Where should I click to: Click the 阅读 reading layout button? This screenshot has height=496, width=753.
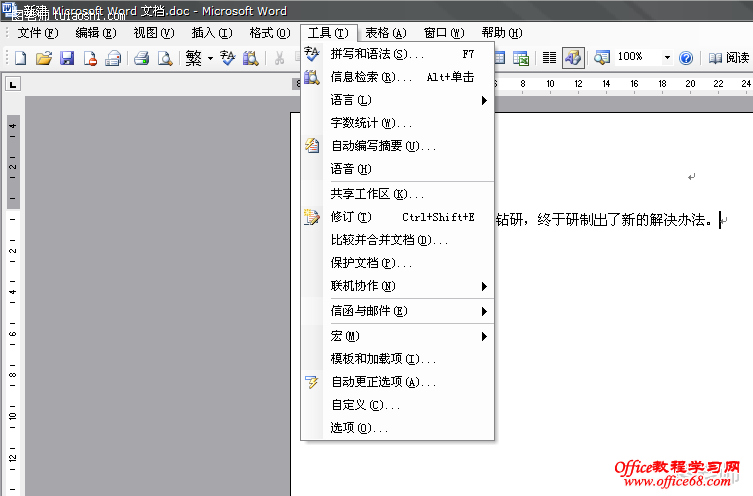(729, 58)
